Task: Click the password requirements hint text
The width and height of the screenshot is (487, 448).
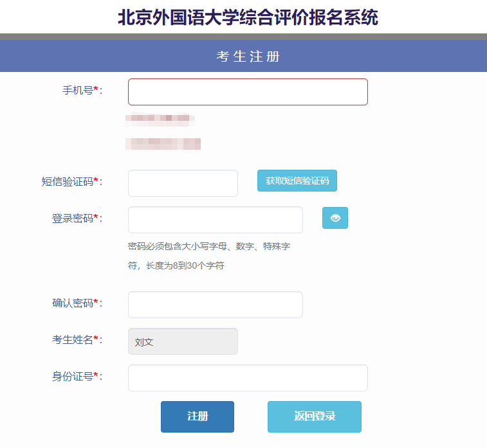Action: point(208,256)
